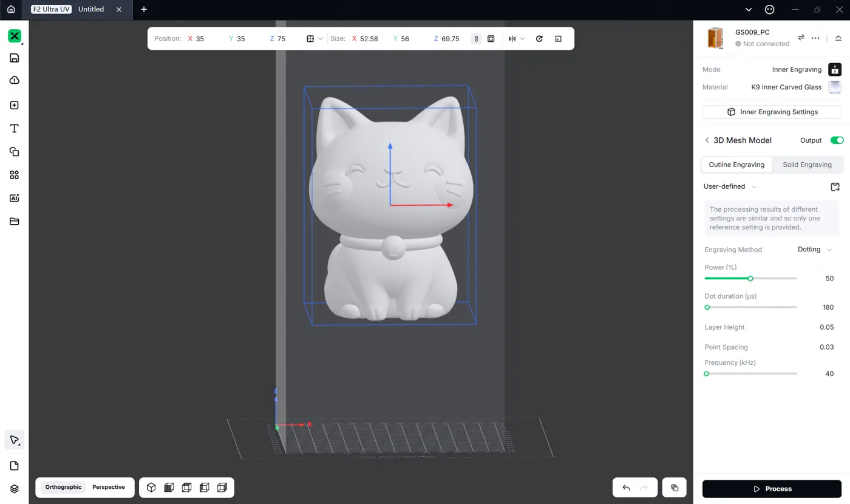The height and width of the screenshot is (504, 850).
Task: Choose the selection cursor tool
Action: click(15, 440)
